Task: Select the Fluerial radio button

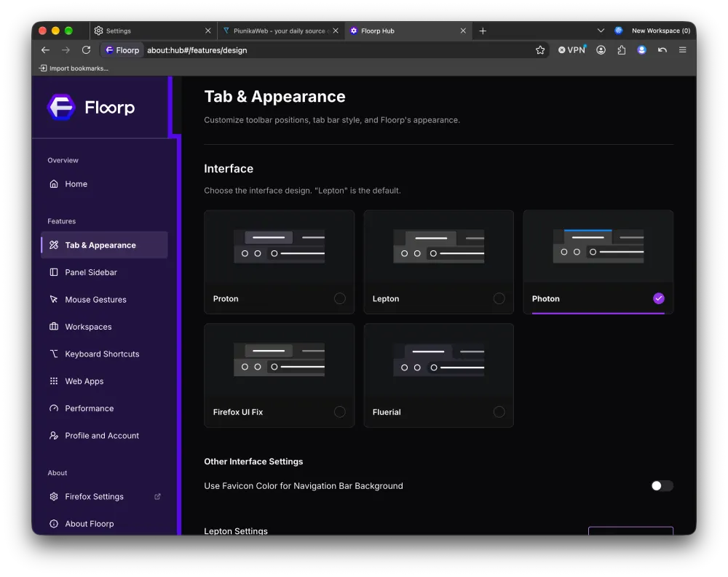Action: 499,412
